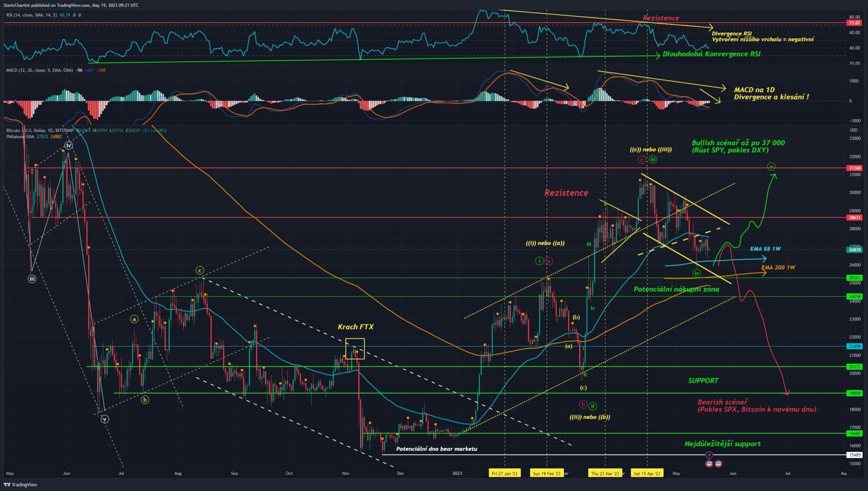Select the Dlouhodobá Konvergence RSI label

[x=711, y=54]
